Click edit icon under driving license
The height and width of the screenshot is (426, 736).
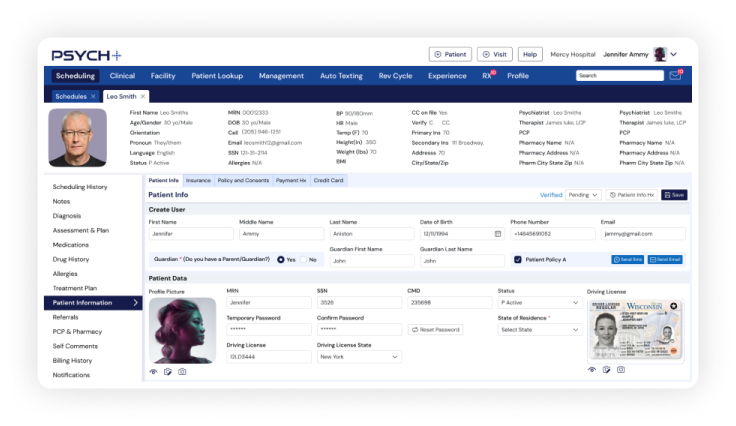coord(606,369)
